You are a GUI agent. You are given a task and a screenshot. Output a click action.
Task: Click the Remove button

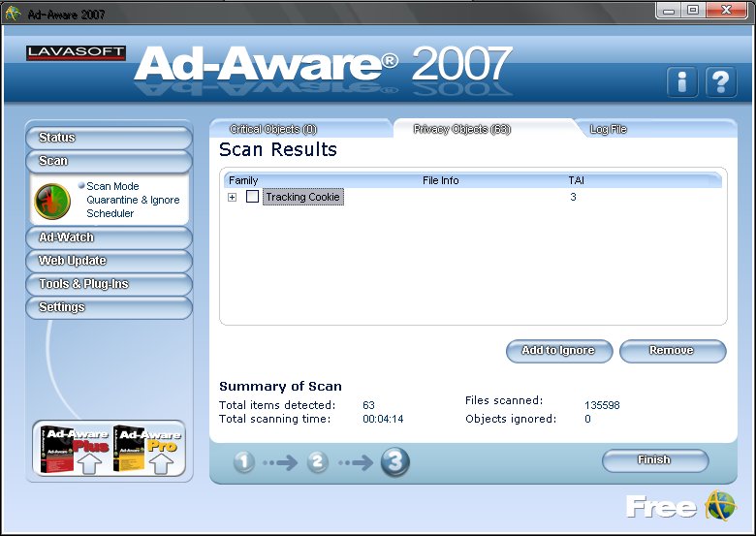point(673,351)
